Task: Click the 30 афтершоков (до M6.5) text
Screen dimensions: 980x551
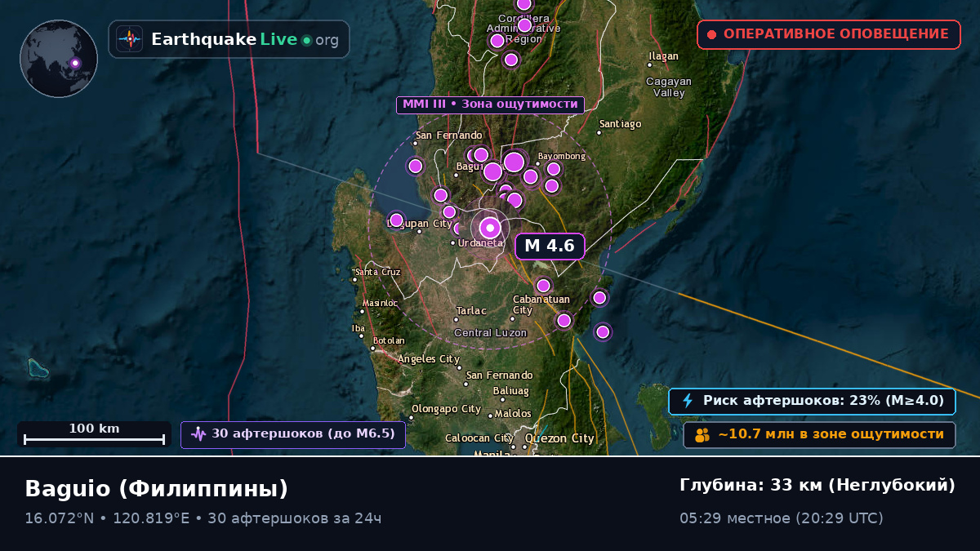Action: [x=303, y=434]
